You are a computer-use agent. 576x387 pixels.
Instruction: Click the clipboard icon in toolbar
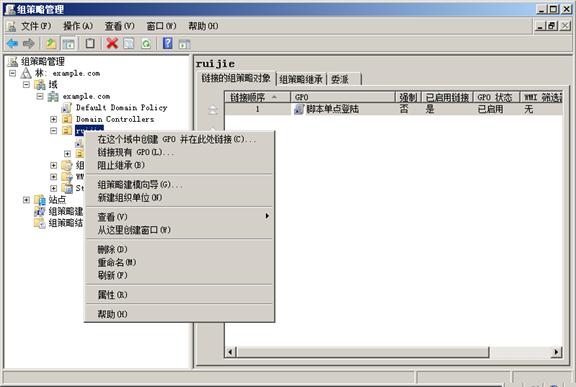90,44
